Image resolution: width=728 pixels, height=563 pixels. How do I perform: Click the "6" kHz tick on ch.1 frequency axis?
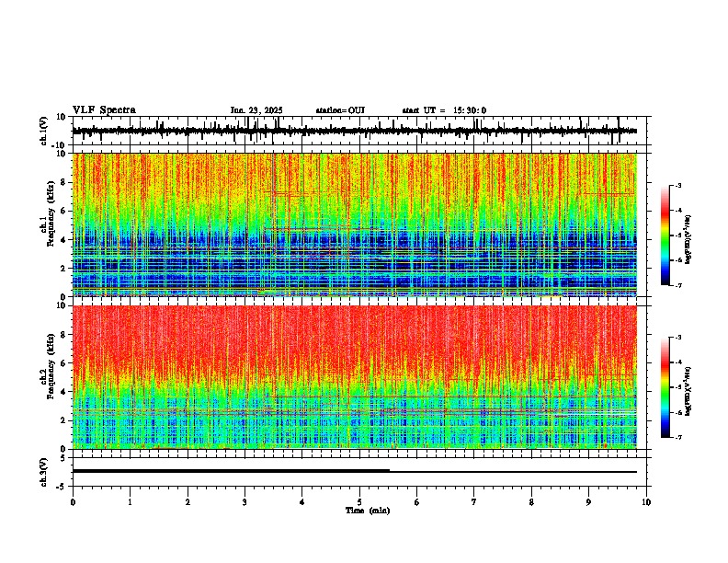pos(63,211)
